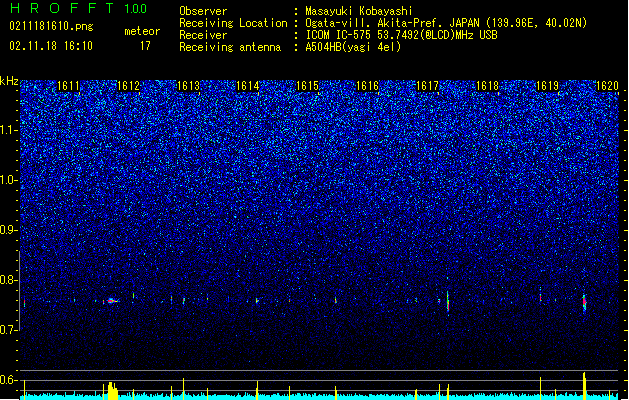Click the 1620 time marker

607,86
